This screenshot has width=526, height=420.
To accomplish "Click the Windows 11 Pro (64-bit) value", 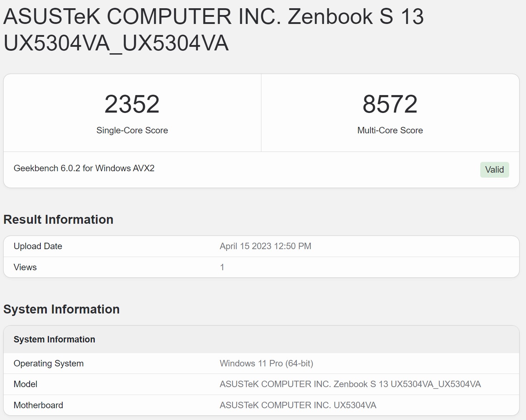I will click(266, 364).
